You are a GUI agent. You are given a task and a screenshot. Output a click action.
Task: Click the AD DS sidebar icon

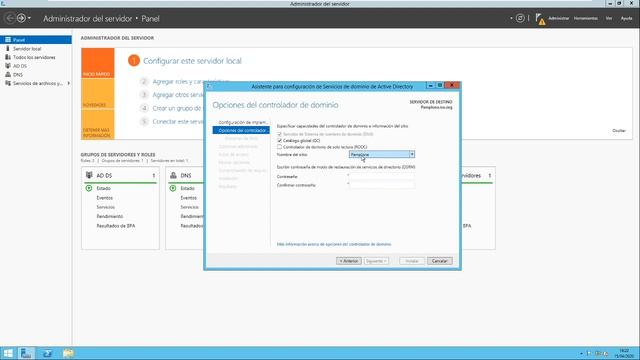(8, 66)
